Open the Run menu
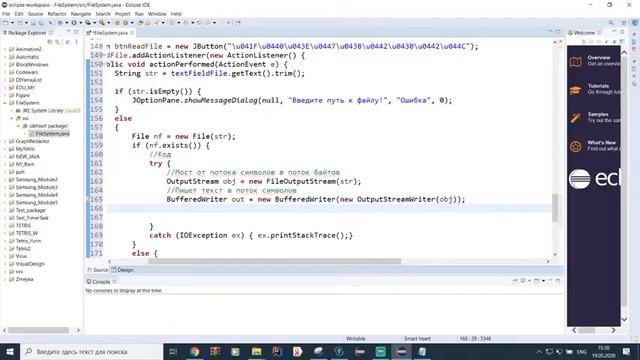 (x=139, y=14)
